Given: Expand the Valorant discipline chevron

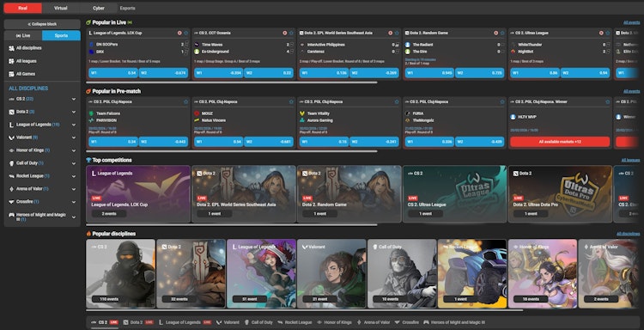Looking at the screenshot, I should (x=74, y=137).
